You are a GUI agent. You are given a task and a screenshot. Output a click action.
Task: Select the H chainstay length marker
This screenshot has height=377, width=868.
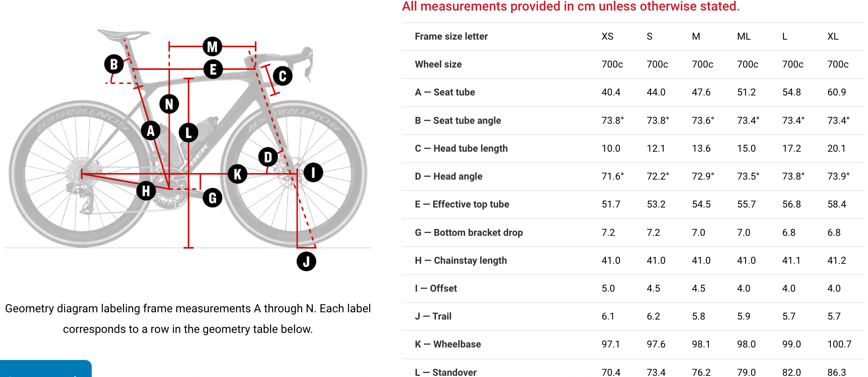(x=146, y=191)
